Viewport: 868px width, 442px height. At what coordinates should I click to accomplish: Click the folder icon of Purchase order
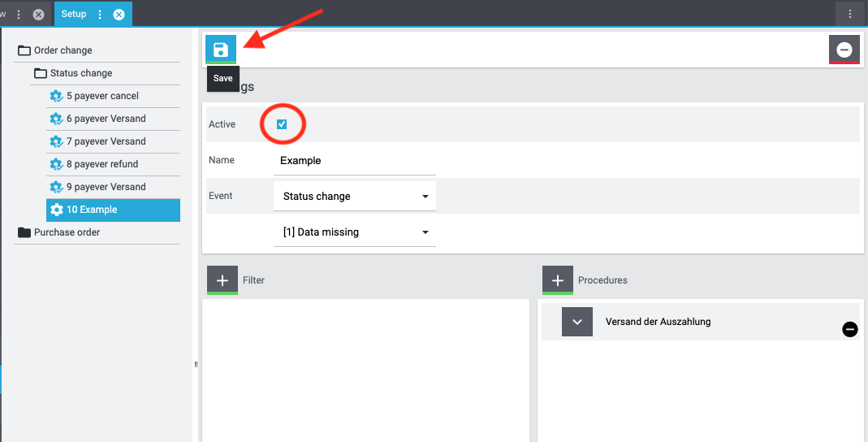click(x=24, y=232)
